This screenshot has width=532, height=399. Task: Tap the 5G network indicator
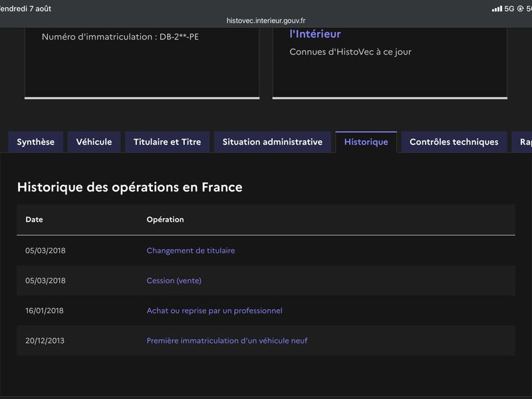[x=509, y=9]
